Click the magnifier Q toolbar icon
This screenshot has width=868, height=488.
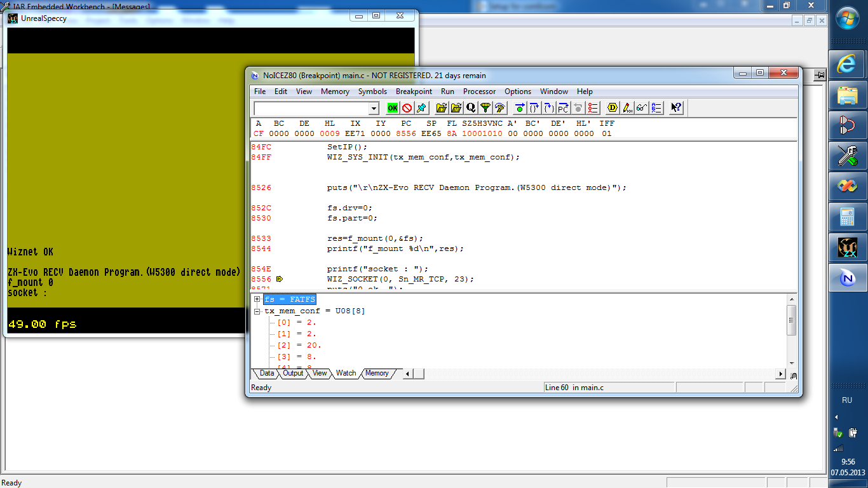471,108
